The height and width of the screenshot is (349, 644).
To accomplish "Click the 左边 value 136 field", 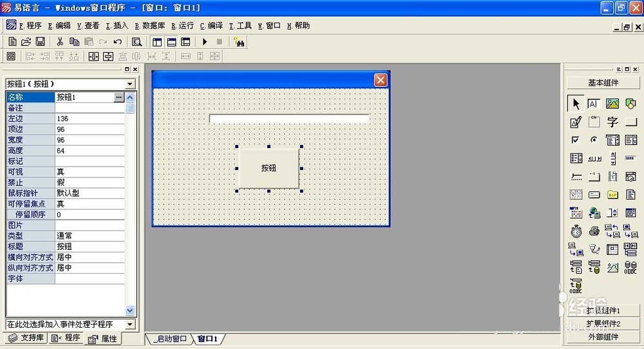I will 90,118.
